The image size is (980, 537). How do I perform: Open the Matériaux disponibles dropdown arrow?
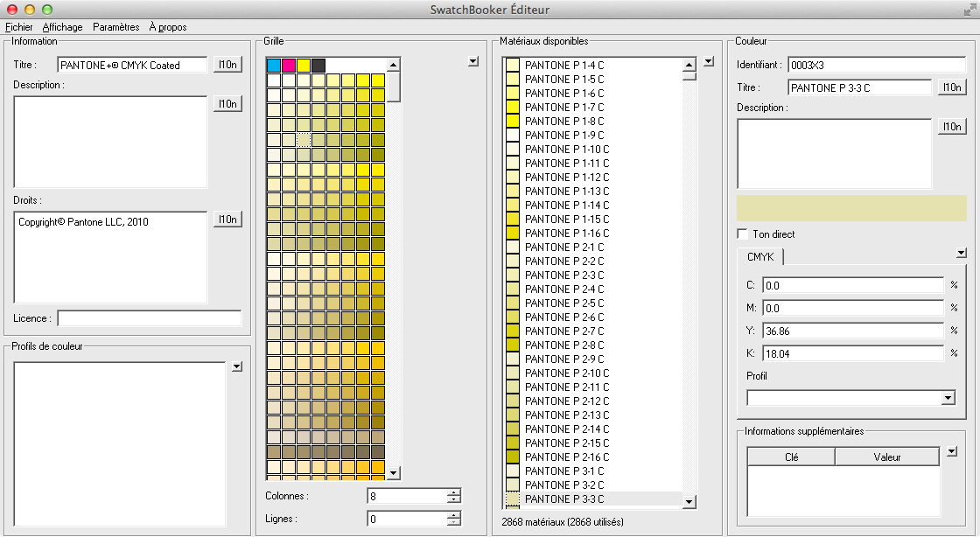coord(708,61)
